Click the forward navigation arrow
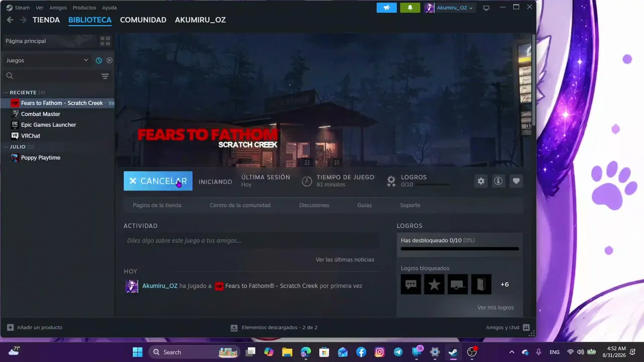644x362 pixels. tap(23, 20)
